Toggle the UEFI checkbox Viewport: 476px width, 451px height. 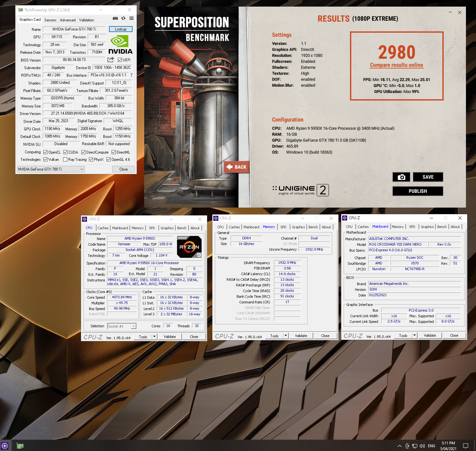click(120, 60)
